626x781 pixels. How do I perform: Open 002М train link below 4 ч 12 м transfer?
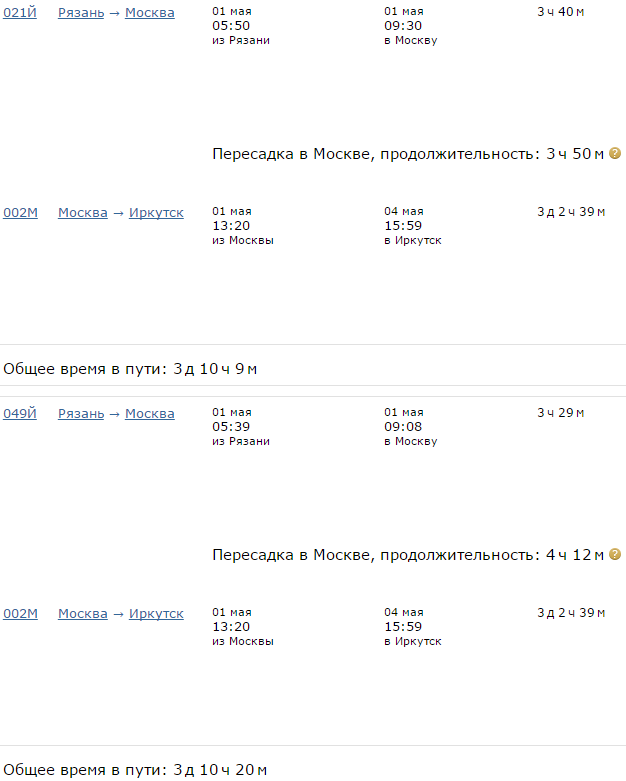[20, 613]
